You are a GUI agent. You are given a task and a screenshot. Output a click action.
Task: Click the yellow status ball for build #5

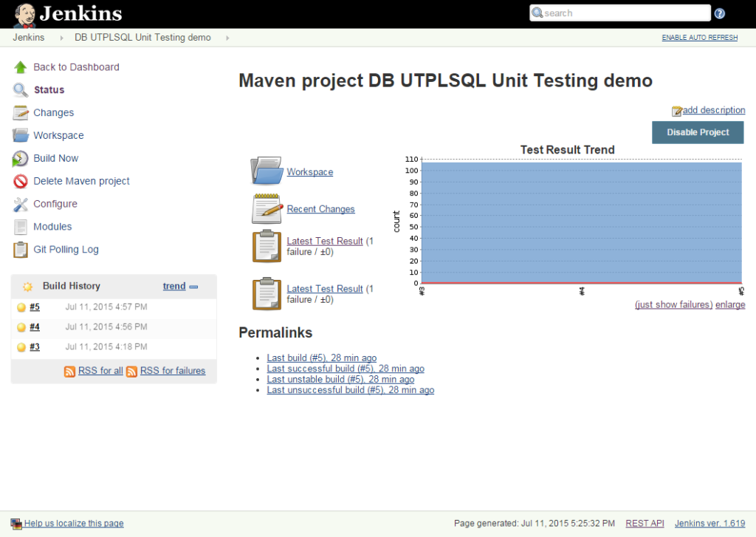pyautogui.click(x=21, y=307)
